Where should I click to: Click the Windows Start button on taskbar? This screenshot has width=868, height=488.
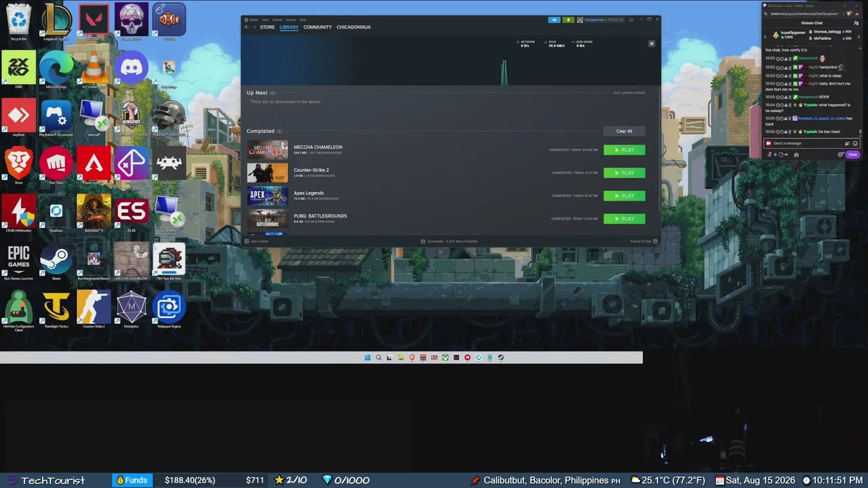coord(368,357)
